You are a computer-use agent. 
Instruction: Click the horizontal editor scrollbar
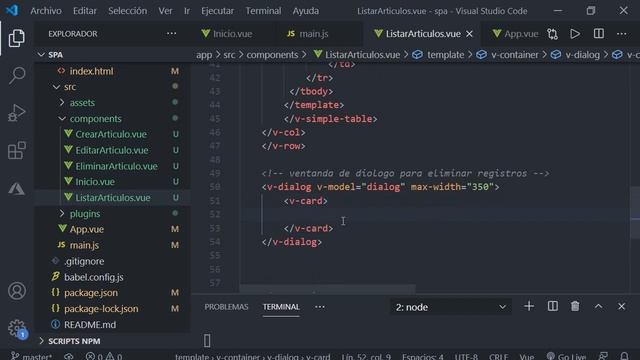pyautogui.click(x=328, y=289)
